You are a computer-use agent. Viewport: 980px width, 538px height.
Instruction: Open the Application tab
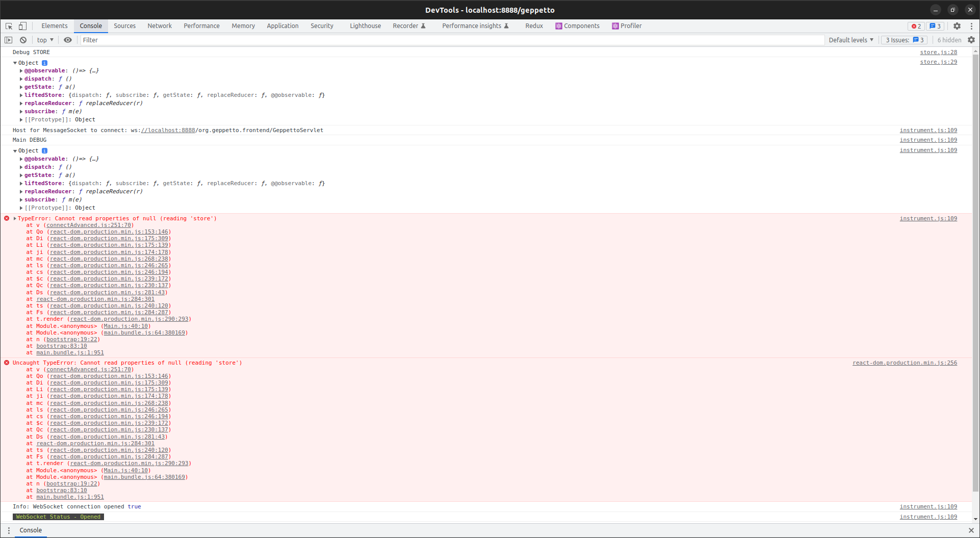282,26
